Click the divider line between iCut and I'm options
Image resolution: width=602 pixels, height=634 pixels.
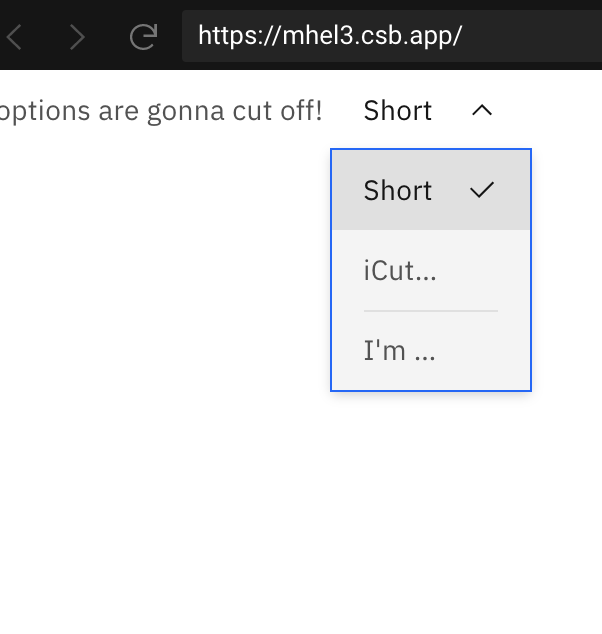pos(430,311)
